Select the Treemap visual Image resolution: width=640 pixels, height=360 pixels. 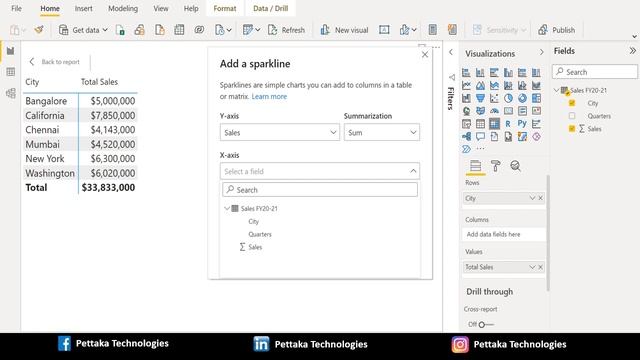[536, 98]
